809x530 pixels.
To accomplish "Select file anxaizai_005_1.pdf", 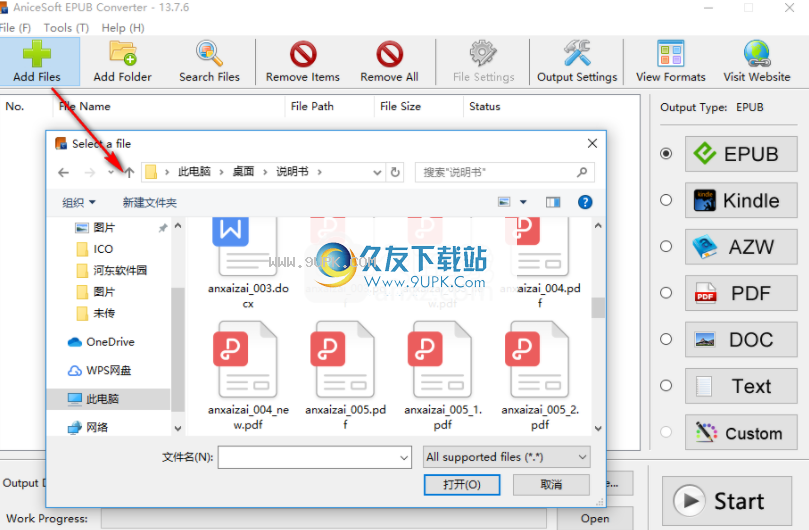I will point(443,376).
